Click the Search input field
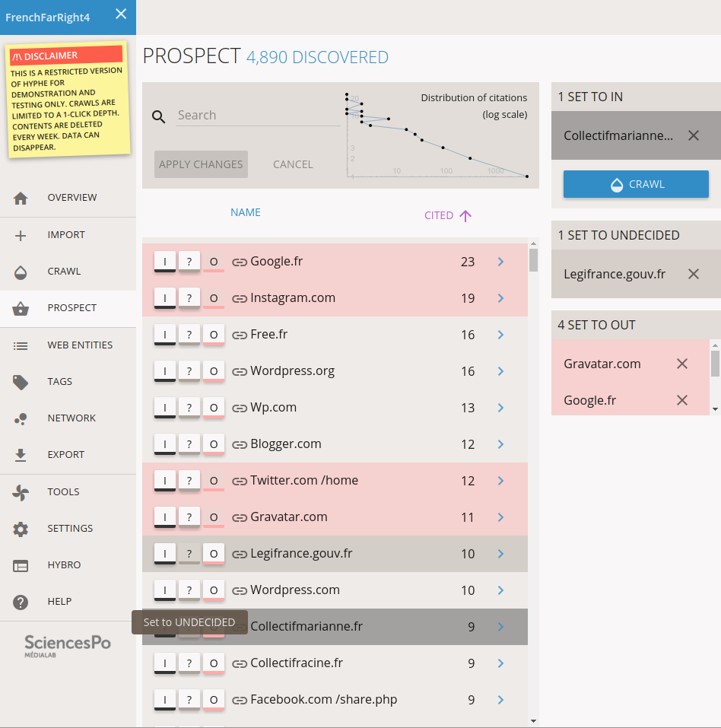 258,115
